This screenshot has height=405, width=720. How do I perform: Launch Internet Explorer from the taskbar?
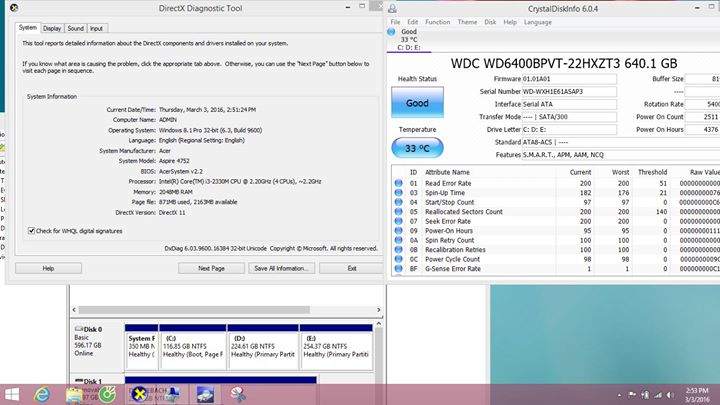[x=42, y=394]
